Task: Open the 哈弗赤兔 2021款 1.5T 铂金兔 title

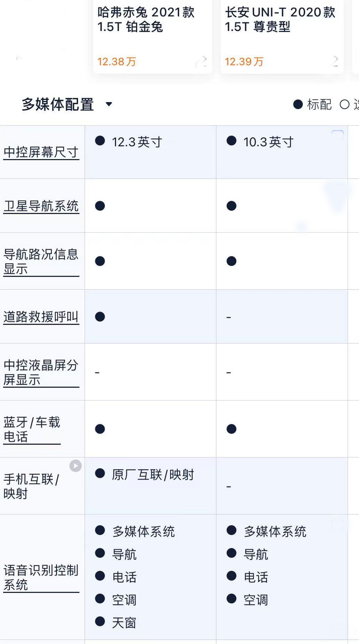Action: coord(146,19)
